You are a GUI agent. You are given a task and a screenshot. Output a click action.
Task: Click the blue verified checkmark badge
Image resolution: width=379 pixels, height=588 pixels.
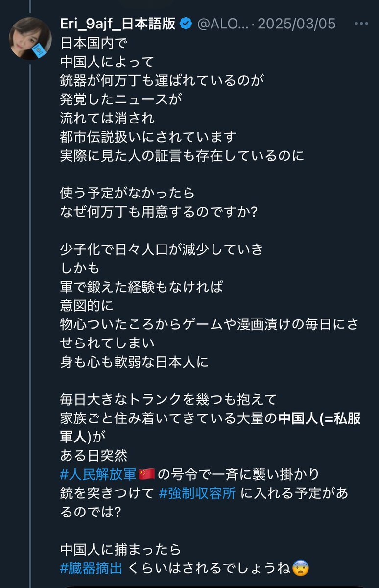click(186, 23)
